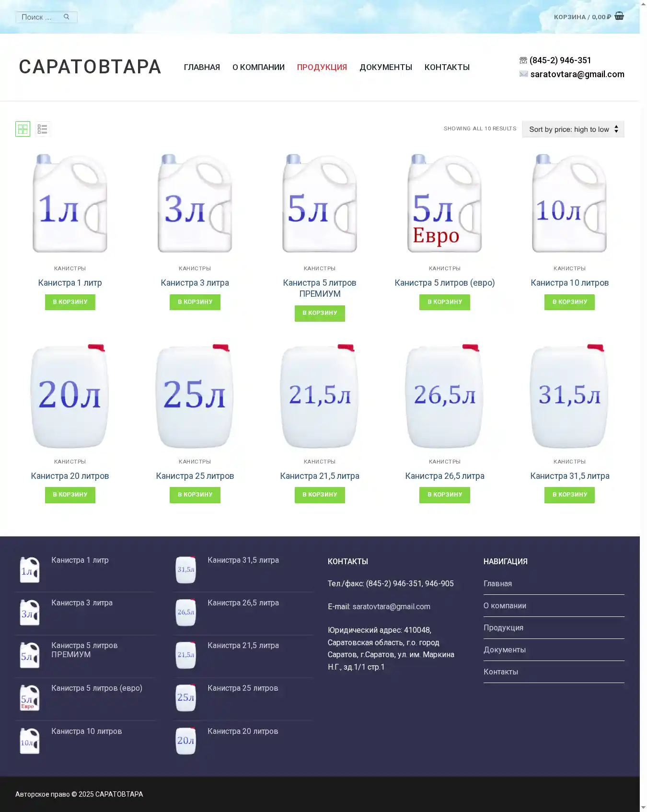The height and width of the screenshot is (812, 647).
Task: Switch to grid view layout
Action: [x=23, y=129]
